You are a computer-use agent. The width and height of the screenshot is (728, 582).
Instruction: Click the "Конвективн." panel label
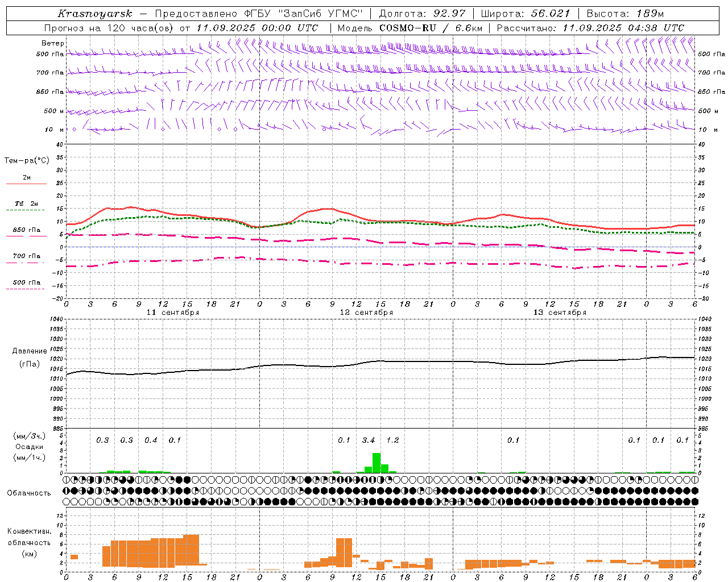click(29, 531)
